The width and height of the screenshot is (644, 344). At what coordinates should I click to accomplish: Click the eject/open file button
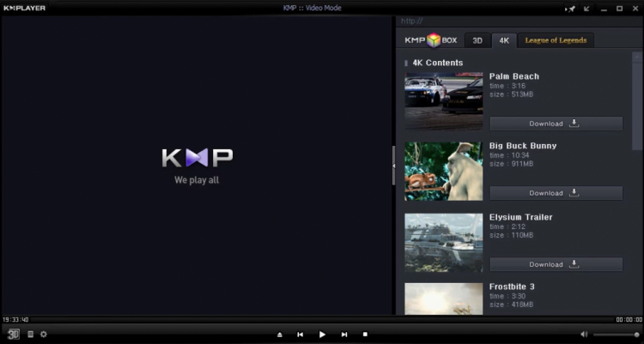280,335
